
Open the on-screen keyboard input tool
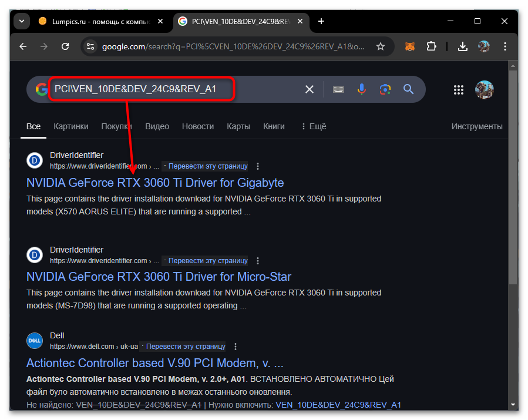[x=338, y=89]
